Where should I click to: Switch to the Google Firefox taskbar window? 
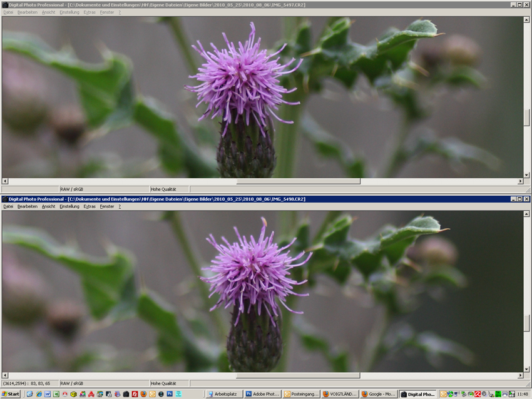(x=379, y=394)
